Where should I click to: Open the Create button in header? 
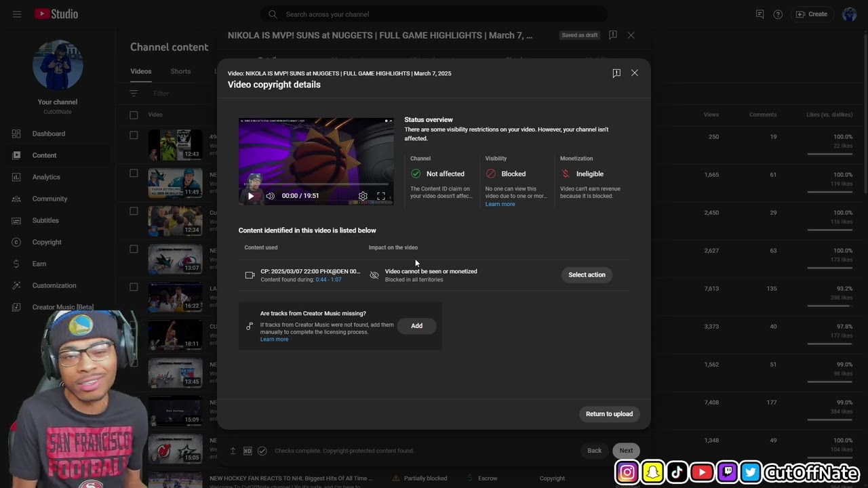812,14
